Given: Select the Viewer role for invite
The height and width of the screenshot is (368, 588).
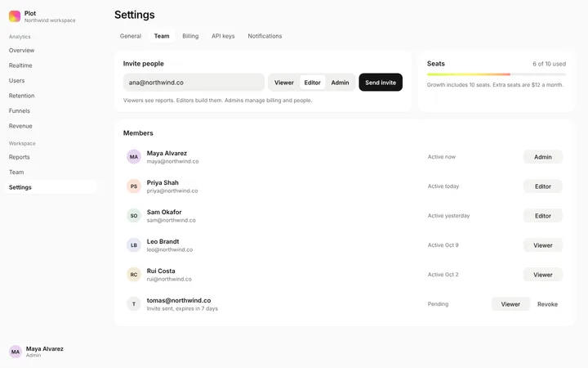Looking at the screenshot, I should coord(284,83).
